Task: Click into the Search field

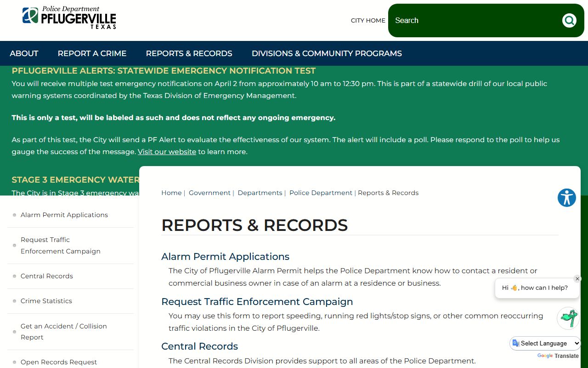Action: point(473,20)
